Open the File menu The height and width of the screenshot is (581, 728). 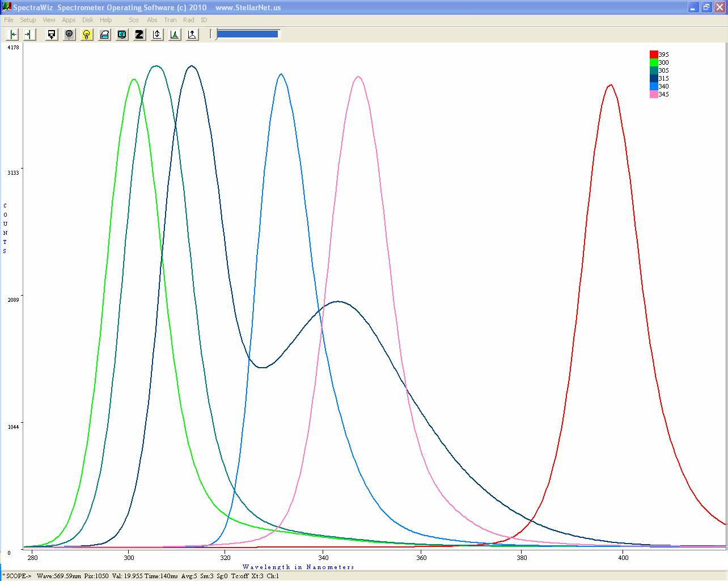coord(9,20)
